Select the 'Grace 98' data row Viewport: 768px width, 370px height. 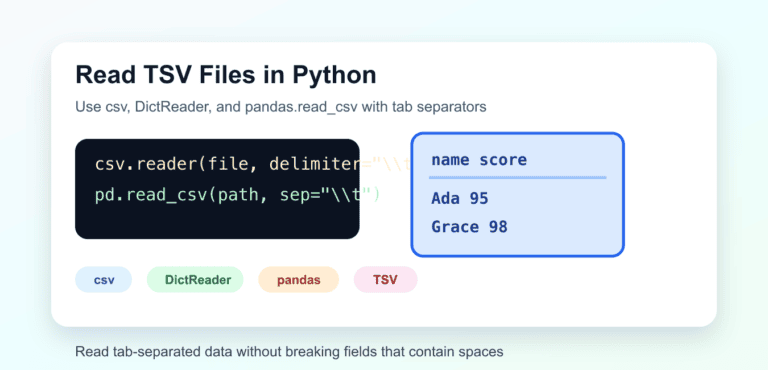point(469,227)
